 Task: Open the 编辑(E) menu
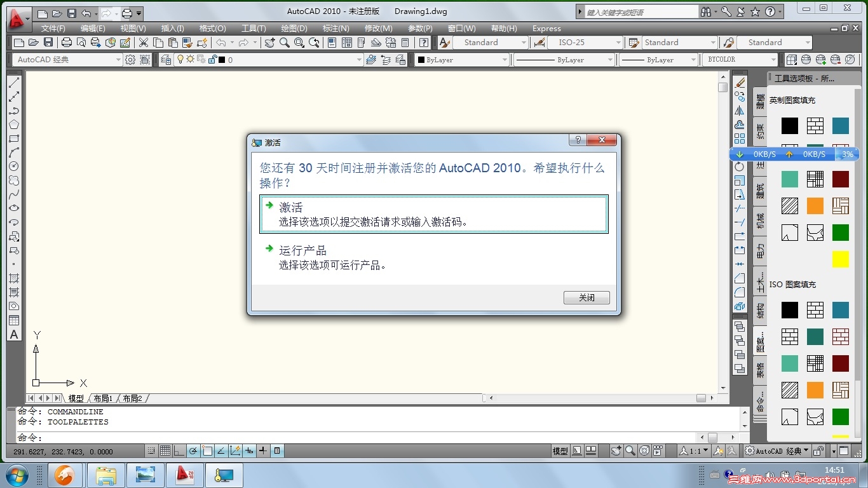click(93, 29)
